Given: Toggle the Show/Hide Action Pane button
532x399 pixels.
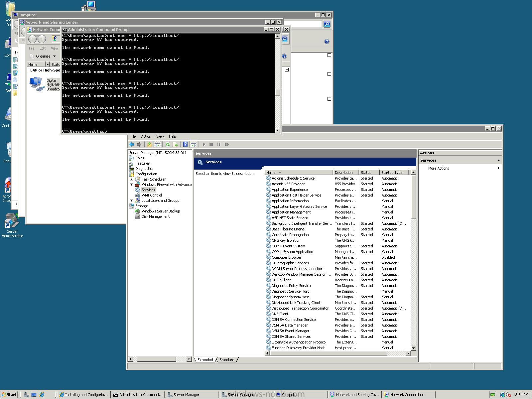Looking at the screenshot, I should point(193,144).
